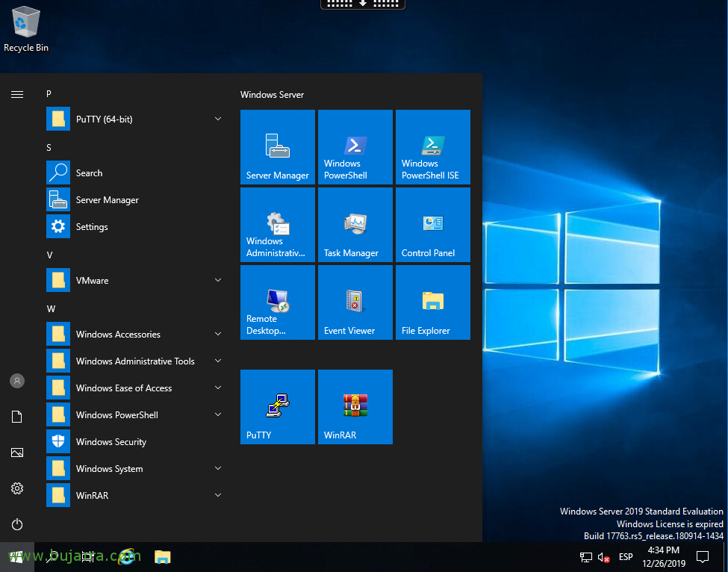Open Search from the app list

tap(134, 172)
